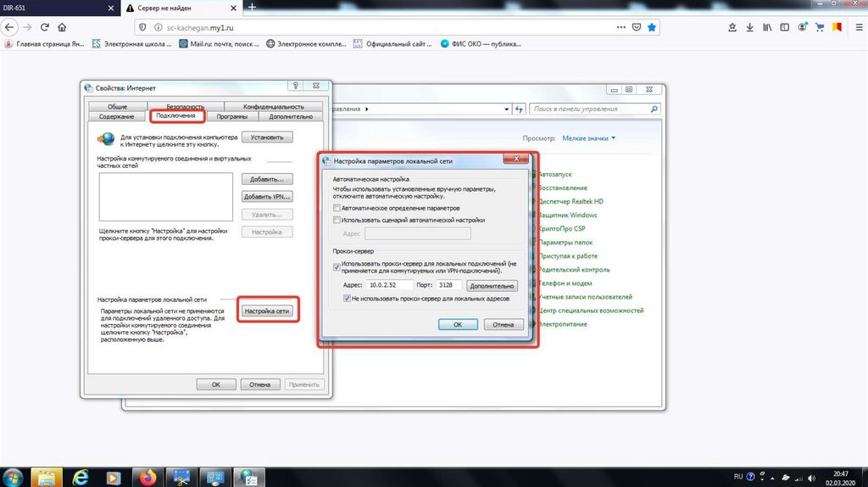The height and width of the screenshot is (487, 868).
Task: Open the control panel address bar dropdown arrow
Action: [x=507, y=109]
